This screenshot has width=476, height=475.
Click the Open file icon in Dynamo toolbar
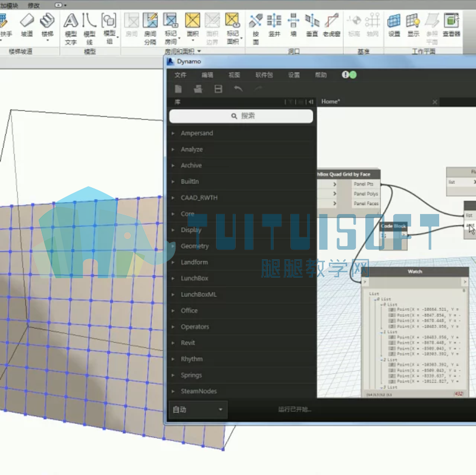pyautogui.click(x=198, y=89)
